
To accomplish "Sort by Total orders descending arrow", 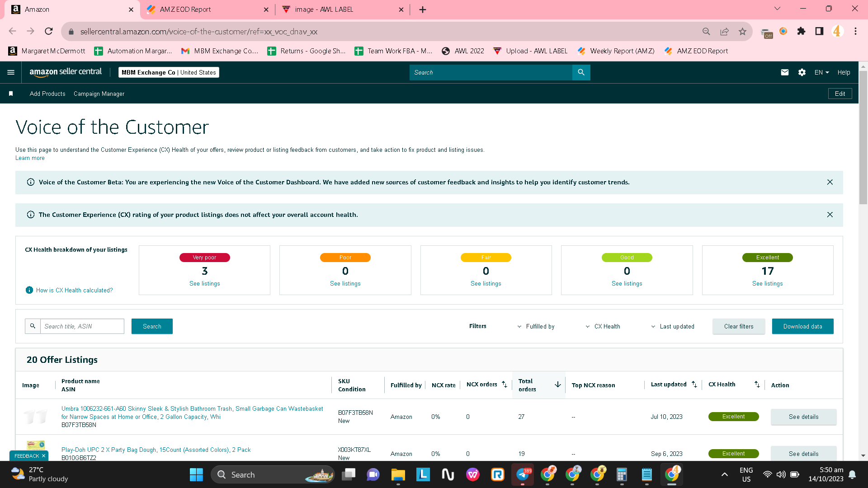I will (558, 385).
